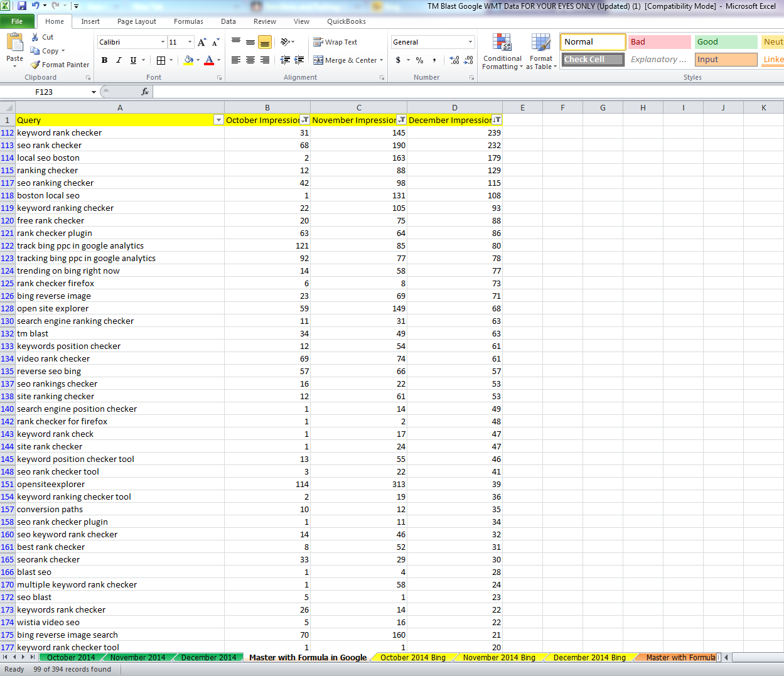Align text right

[x=265, y=60]
